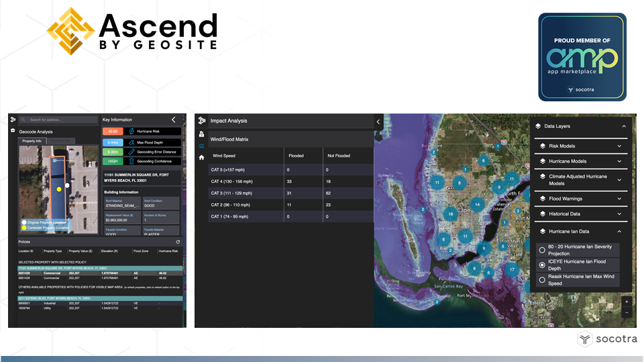Viewport: 644px width, 362px height.
Task: Click the aerial property image thumbnail
Action: [x=58, y=190]
